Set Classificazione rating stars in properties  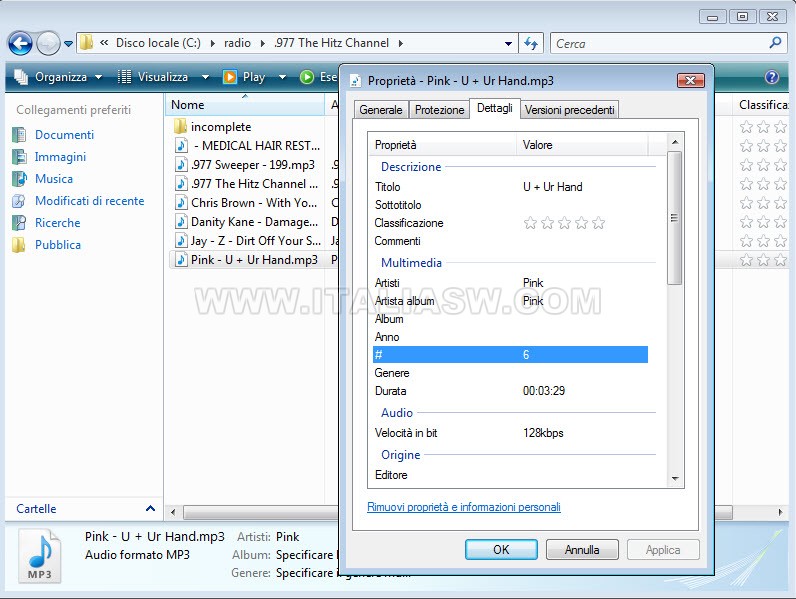tap(564, 223)
